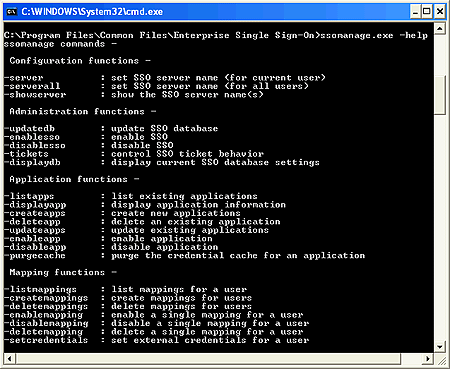Click the '-serverall' command text
Image resolution: width=450 pixels, height=369 pixels.
click(32, 86)
